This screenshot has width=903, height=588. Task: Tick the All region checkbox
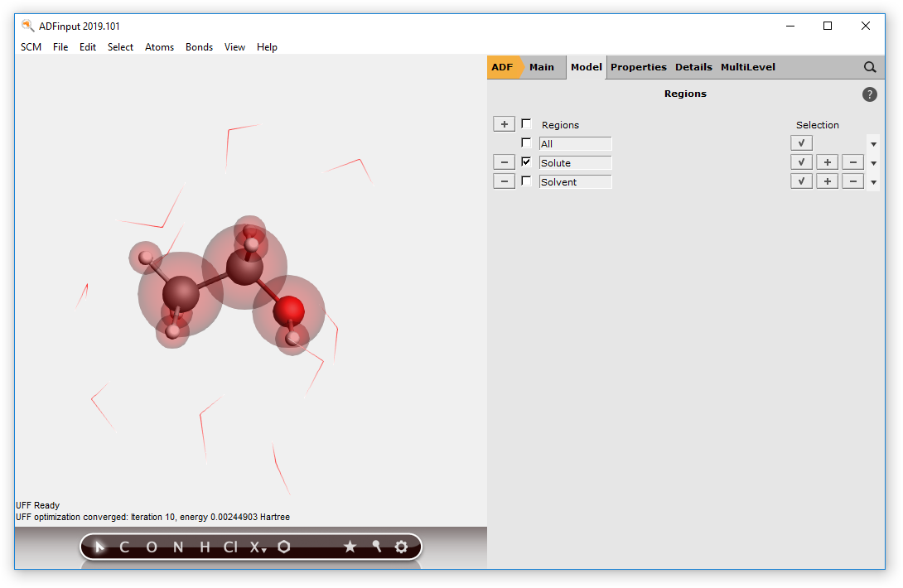[526, 143]
